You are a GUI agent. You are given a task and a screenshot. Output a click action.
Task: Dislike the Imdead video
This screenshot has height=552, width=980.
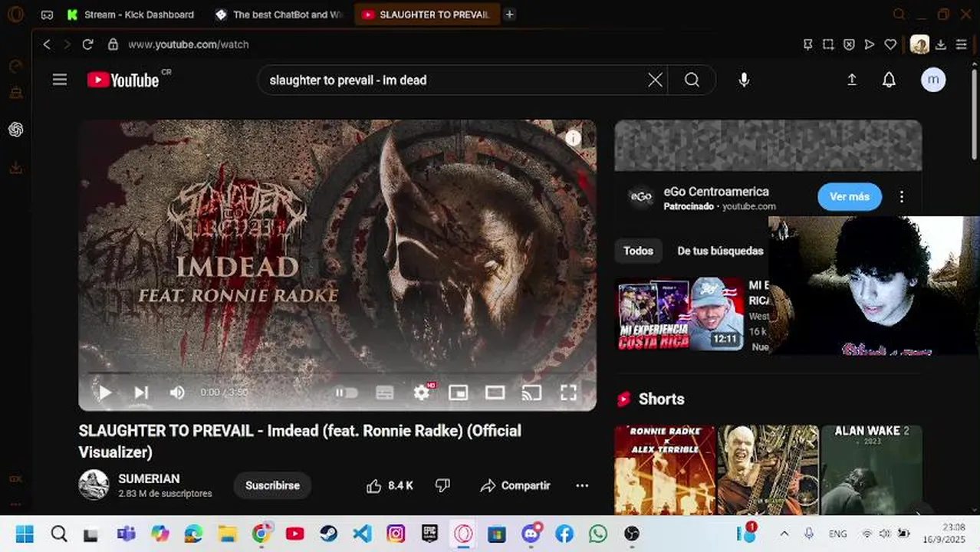pos(442,485)
